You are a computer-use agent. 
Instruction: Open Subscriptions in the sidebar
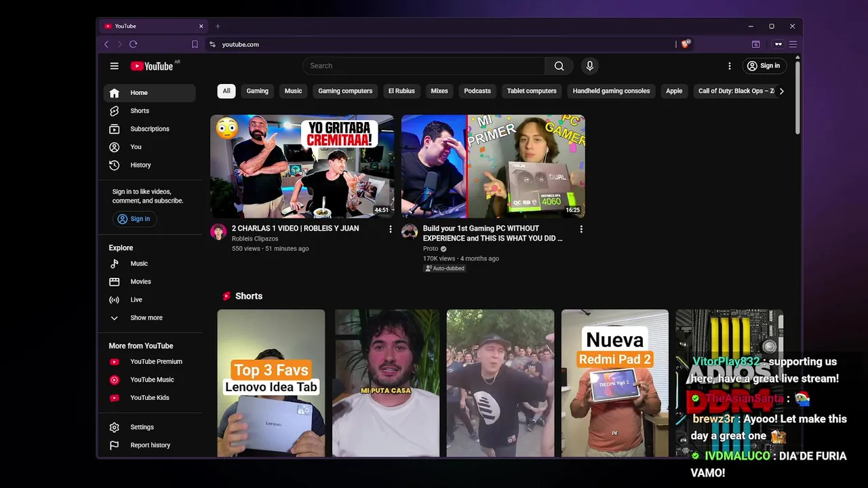[x=150, y=129]
